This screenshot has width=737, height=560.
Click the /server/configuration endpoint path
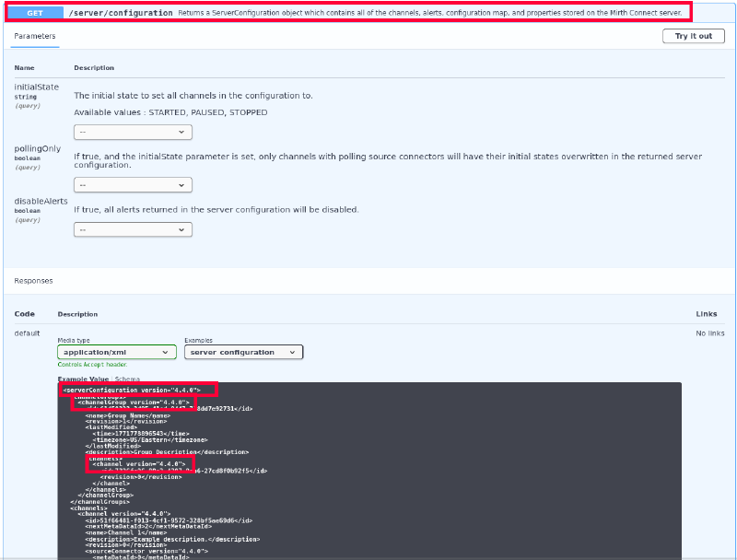coord(120,13)
